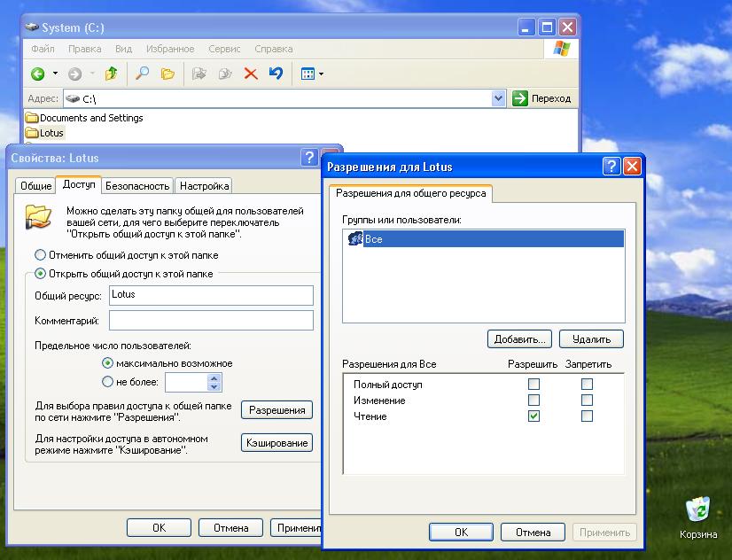
Task: Select Открыть общий доступ к этой папке
Action: pyautogui.click(x=124, y=274)
